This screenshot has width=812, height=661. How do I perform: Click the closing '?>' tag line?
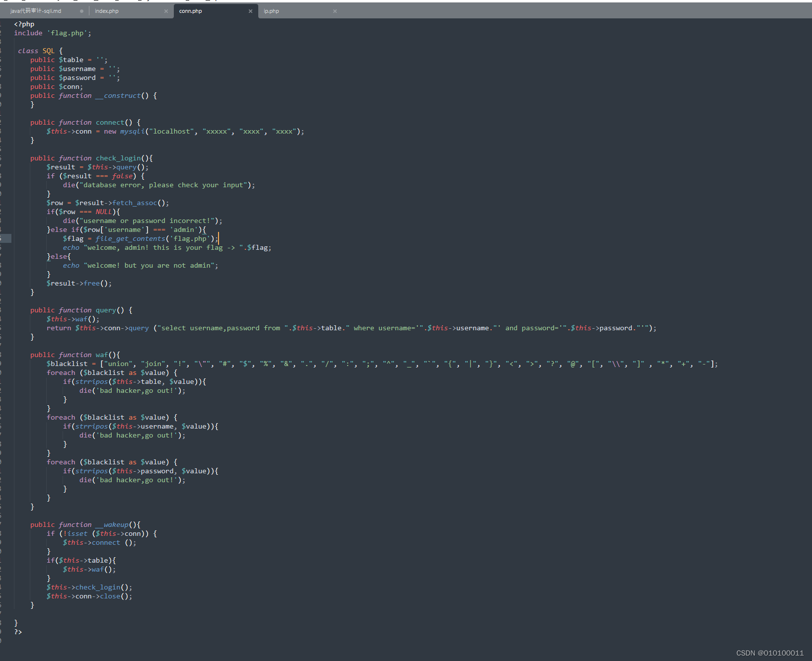18,632
